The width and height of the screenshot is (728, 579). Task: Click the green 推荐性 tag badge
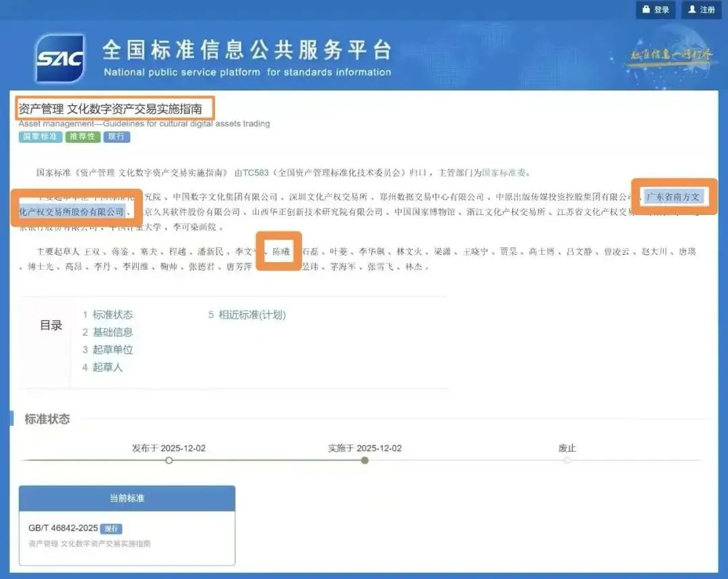[x=83, y=137]
